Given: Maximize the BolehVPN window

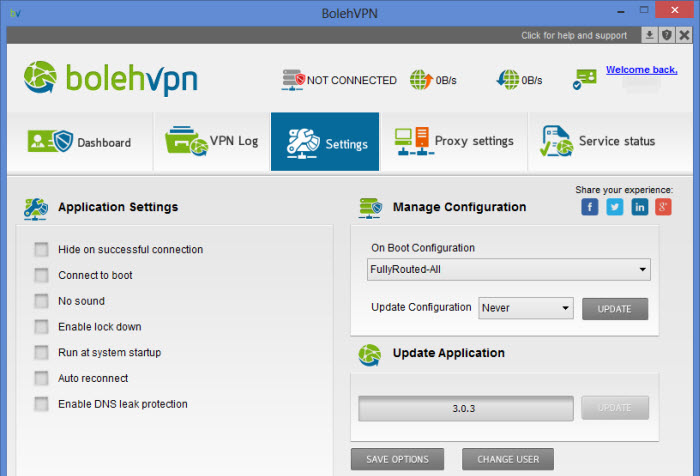Looking at the screenshot, I should [x=643, y=10].
